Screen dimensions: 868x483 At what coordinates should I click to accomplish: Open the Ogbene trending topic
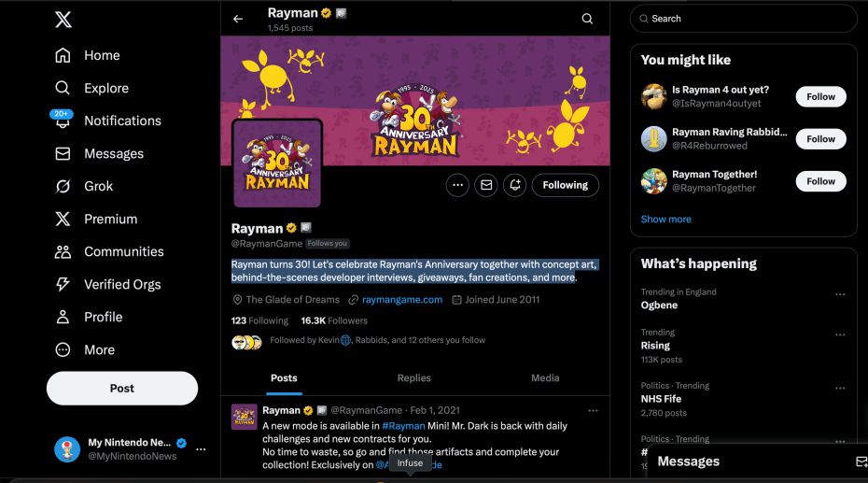click(659, 305)
